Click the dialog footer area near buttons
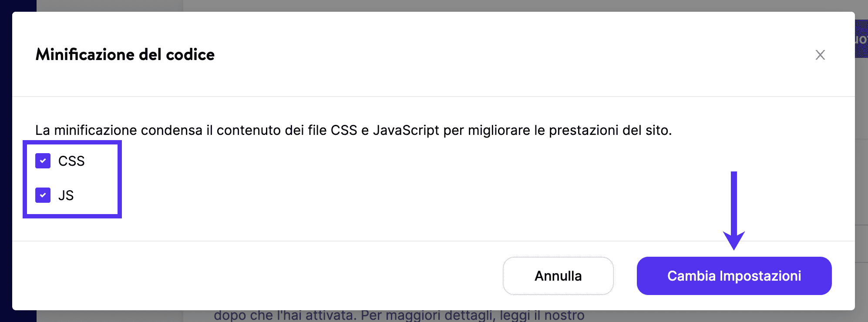 (x=305, y=276)
